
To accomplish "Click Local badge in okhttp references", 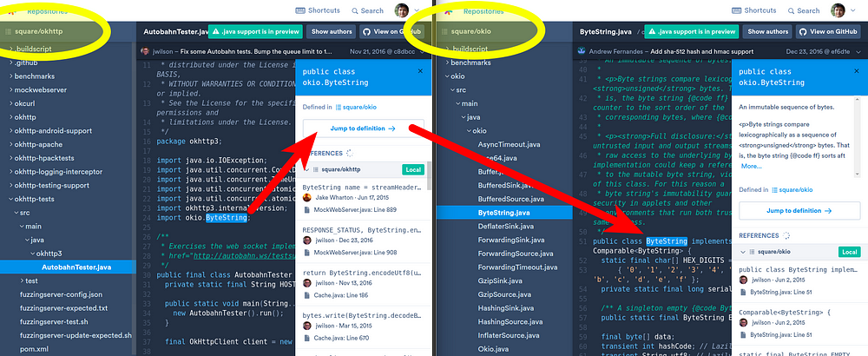I will coord(413,169).
